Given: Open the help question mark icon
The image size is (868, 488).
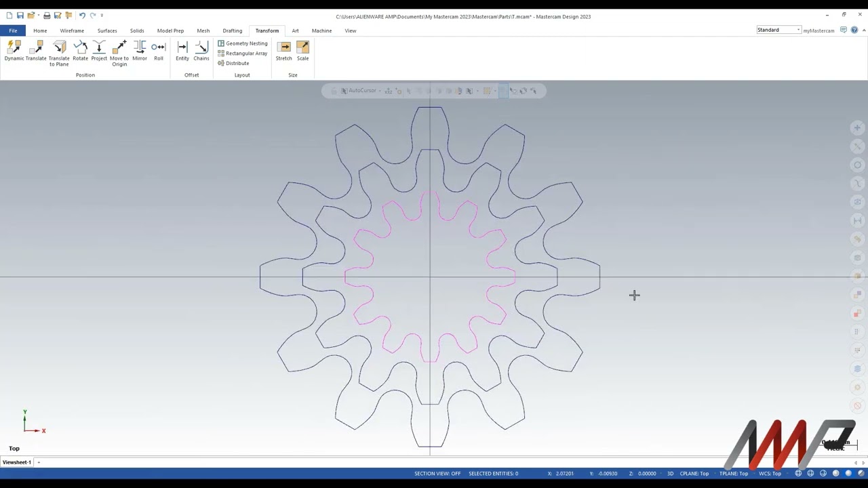Looking at the screenshot, I should point(854,30).
